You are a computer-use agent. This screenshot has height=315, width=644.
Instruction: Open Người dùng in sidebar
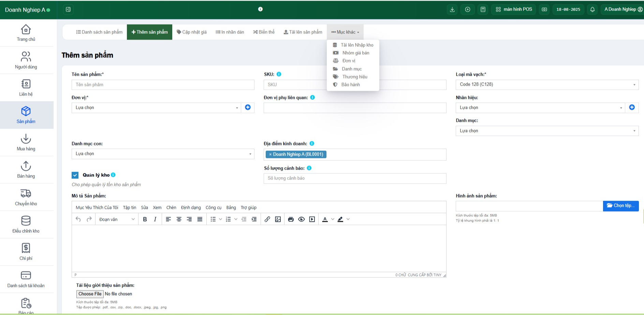tap(26, 60)
